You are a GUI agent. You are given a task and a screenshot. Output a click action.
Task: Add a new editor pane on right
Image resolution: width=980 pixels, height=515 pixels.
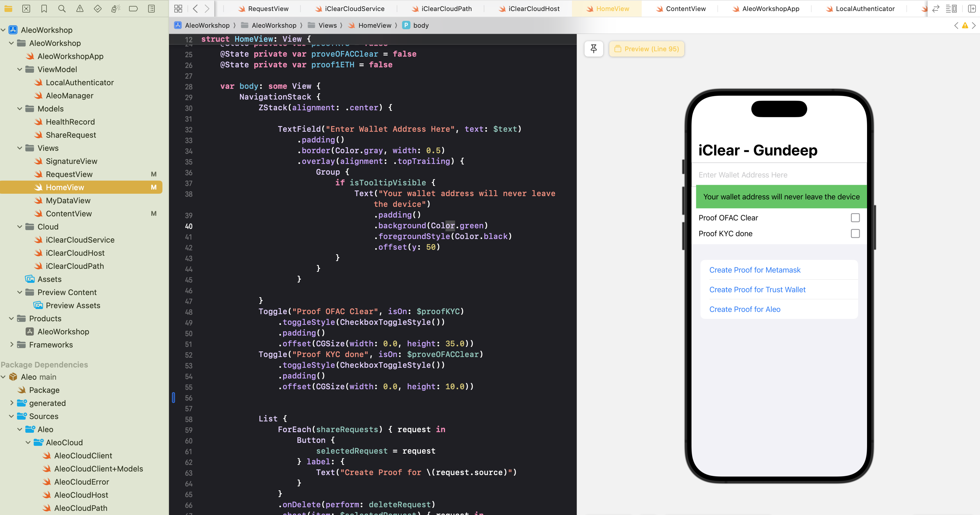(971, 8)
